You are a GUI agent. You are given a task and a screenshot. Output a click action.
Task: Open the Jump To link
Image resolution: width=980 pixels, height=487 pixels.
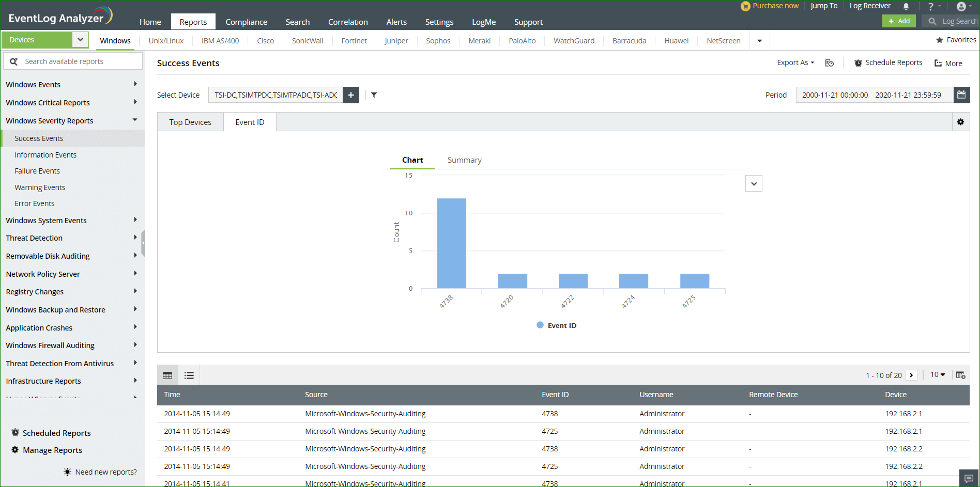coord(824,6)
